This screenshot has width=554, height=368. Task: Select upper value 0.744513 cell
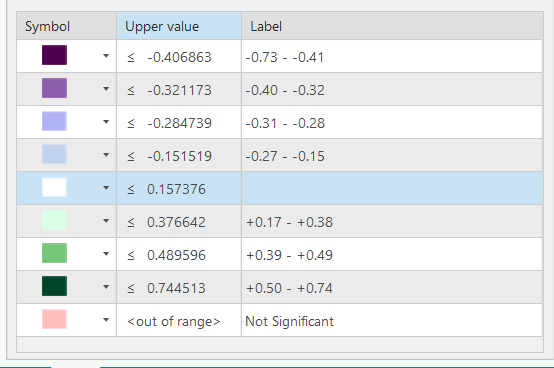pyautogui.click(x=179, y=287)
